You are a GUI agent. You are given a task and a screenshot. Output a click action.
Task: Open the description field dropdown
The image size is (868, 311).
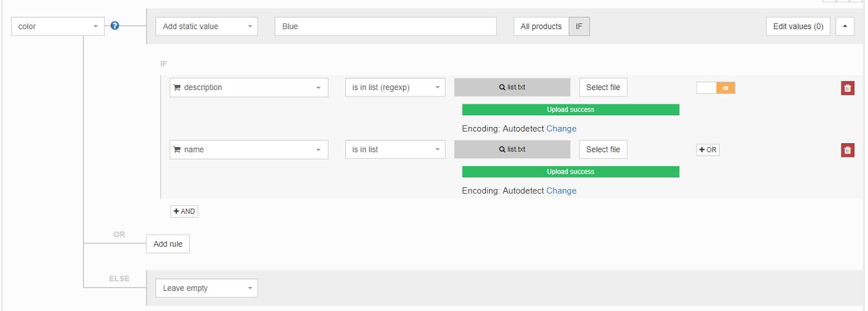(249, 87)
